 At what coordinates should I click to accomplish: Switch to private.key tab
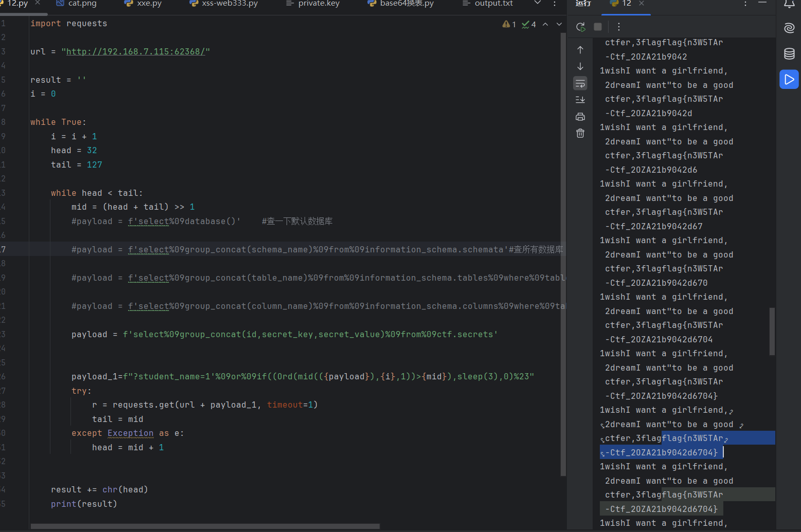coord(313,4)
